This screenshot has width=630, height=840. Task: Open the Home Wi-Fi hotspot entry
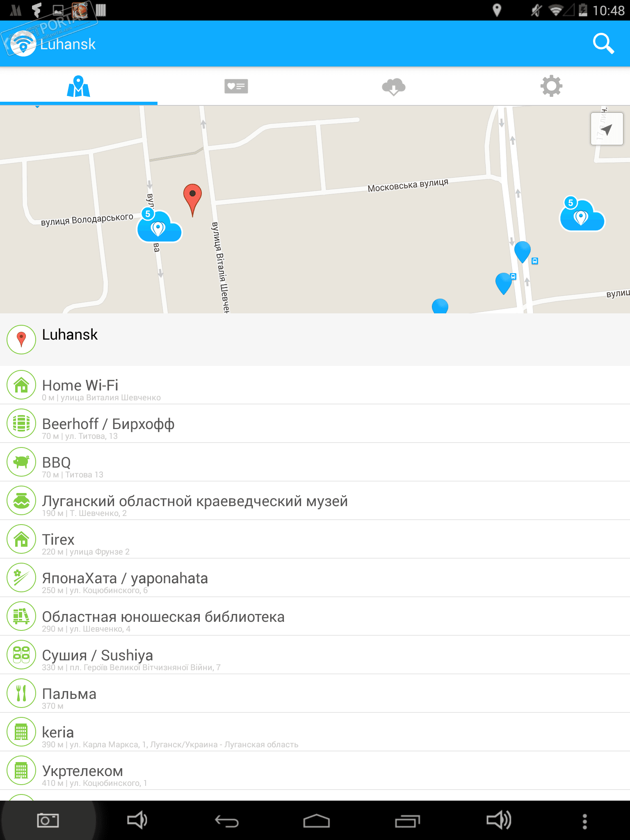click(315, 385)
